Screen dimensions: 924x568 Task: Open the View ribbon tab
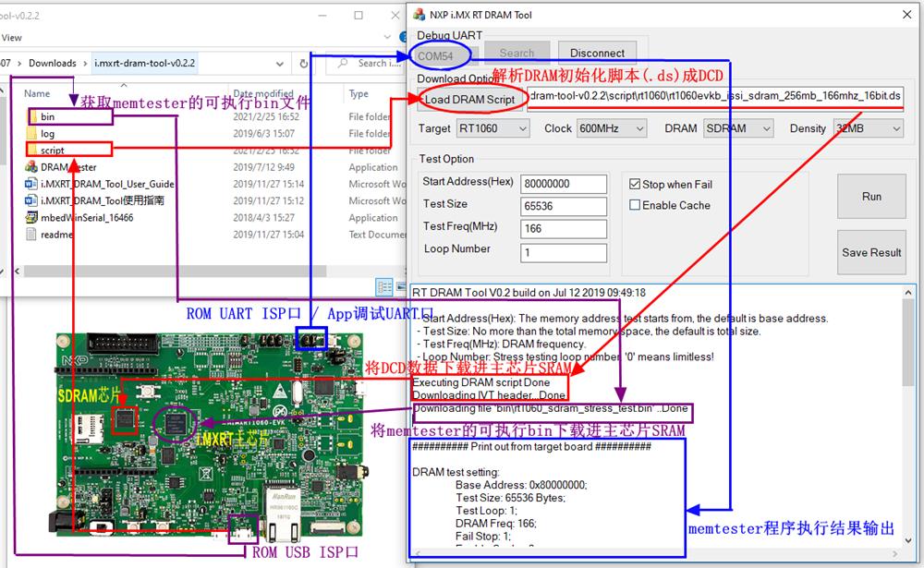(x=11, y=38)
